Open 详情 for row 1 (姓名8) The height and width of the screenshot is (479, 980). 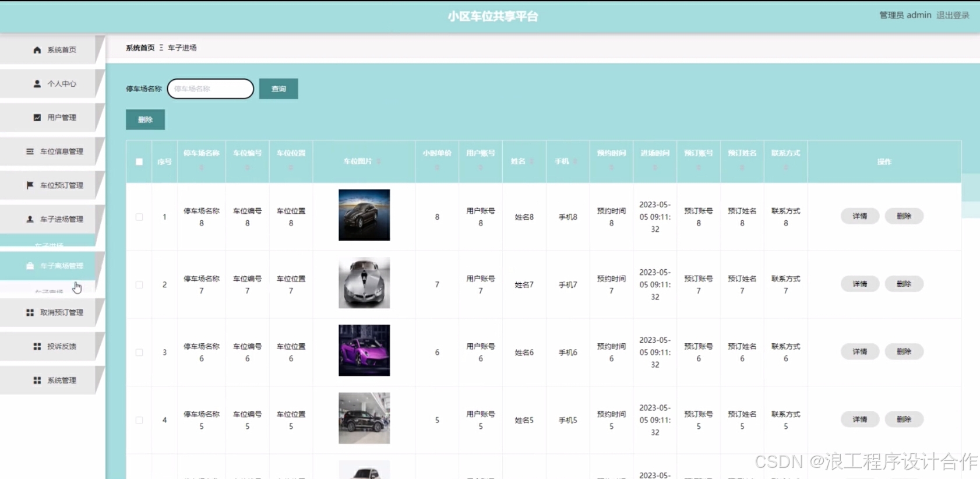coord(860,216)
